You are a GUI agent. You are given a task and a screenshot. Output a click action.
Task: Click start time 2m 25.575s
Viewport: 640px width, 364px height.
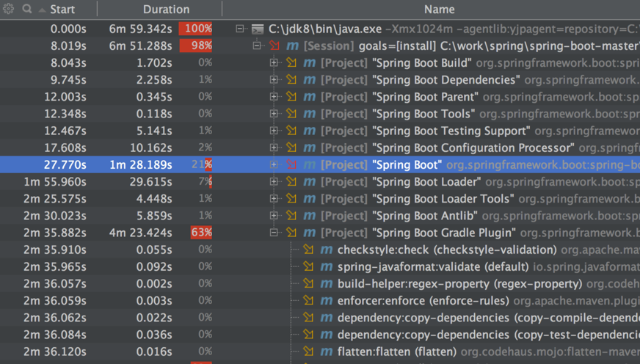(55, 199)
